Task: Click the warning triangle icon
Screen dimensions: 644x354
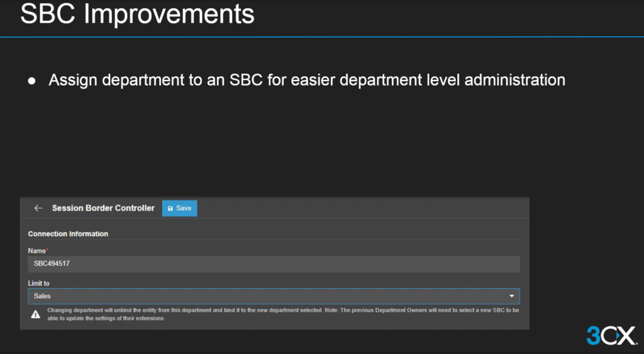Action: tap(36, 314)
